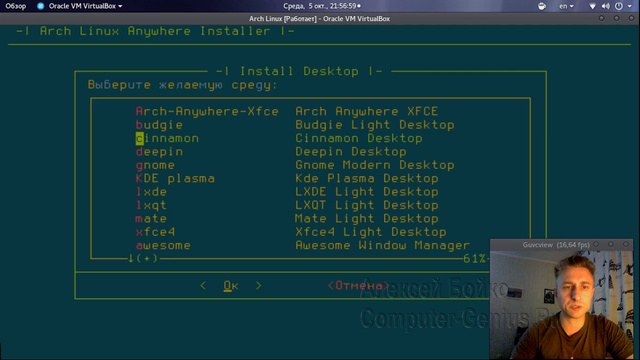Click Budgie Light Desktop description
This screenshot has width=640, height=360.
(375, 125)
